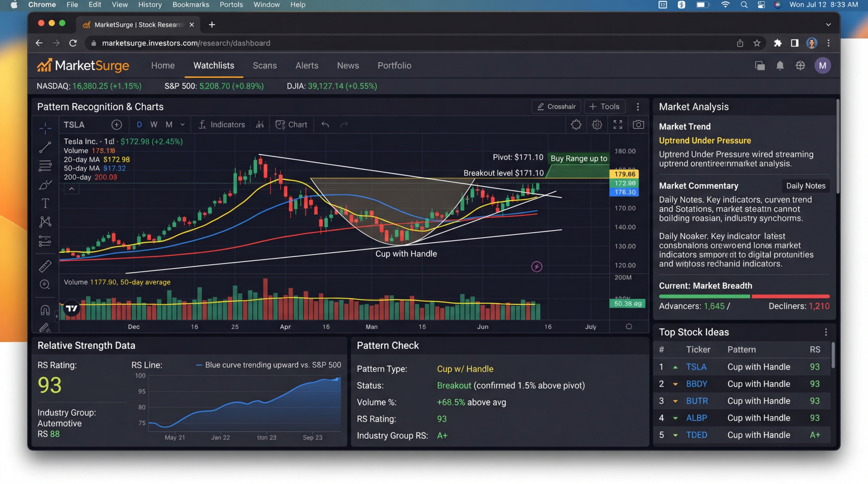
Task: Open the Top Stock Ideas overflow menu
Action: coord(827,332)
